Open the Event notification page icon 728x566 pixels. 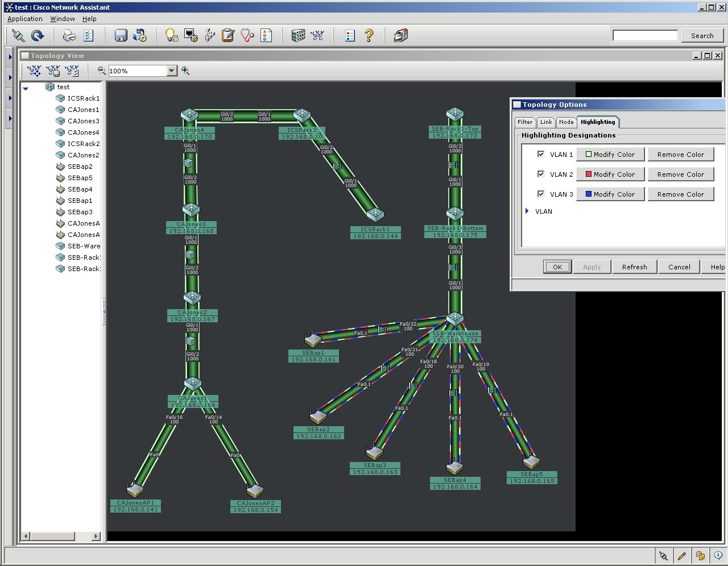point(266,36)
